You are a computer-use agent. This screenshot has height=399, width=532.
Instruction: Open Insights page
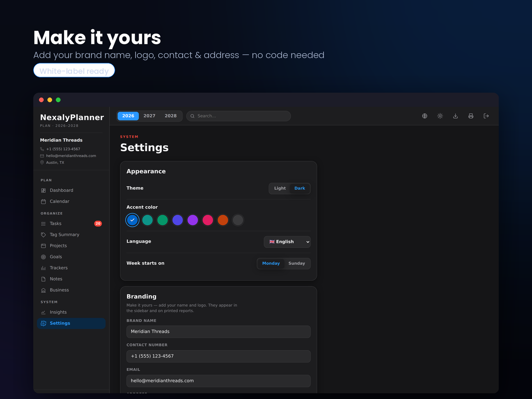click(x=71, y=312)
